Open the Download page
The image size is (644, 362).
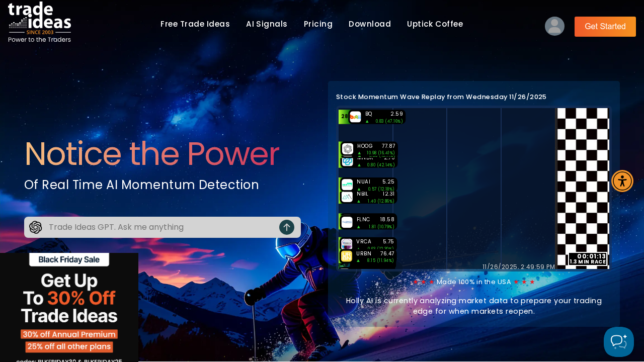click(370, 24)
